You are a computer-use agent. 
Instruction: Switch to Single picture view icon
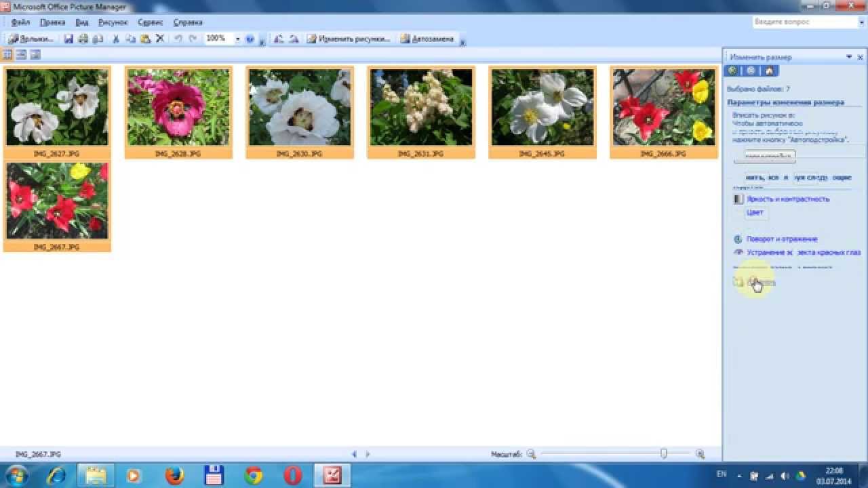click(x=35, y=54)
